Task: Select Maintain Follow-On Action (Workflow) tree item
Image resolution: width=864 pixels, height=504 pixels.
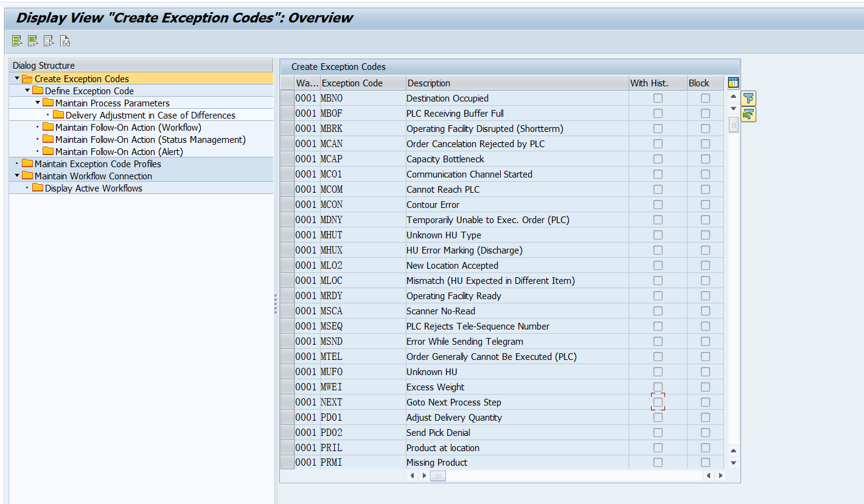Action: coord(128,128)
